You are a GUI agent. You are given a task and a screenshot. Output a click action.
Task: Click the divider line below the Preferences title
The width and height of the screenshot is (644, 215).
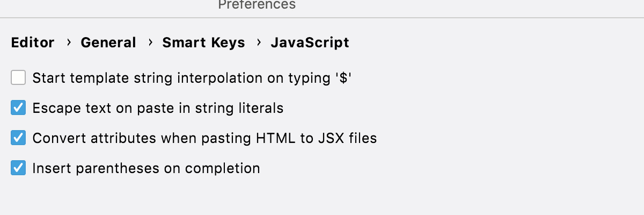coord(322,18)
